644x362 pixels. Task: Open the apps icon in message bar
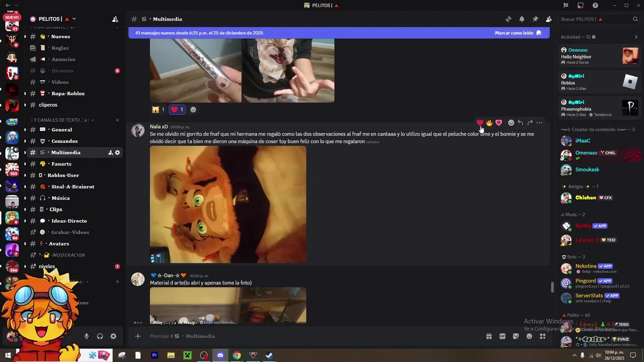[542, 336]
